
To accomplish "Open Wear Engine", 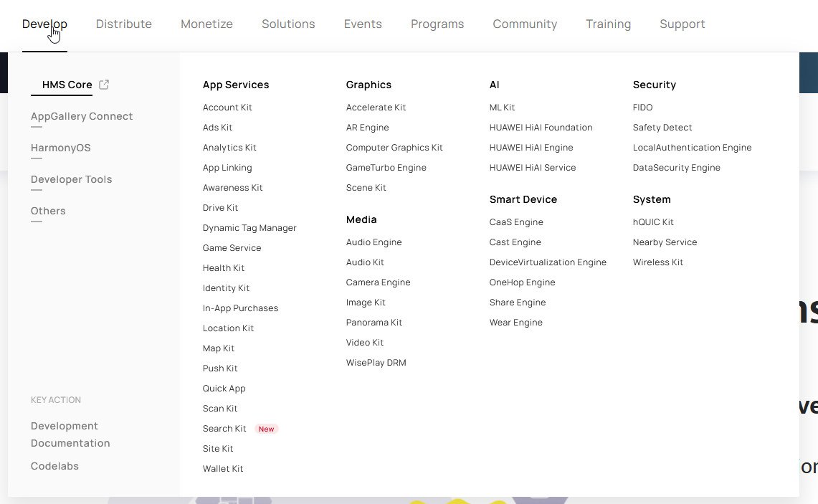I will (515, 323).
